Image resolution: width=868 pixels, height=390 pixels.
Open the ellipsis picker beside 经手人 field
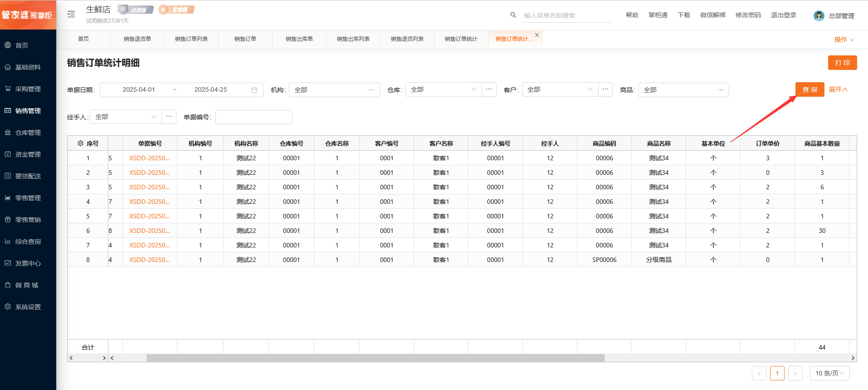[169, 117]
